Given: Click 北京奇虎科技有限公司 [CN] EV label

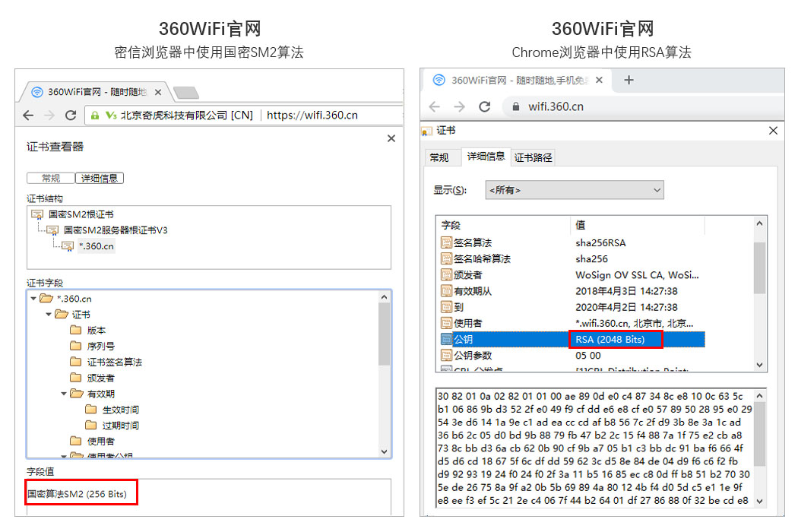Looking at the screenshot, I should (x=186, y=116).
